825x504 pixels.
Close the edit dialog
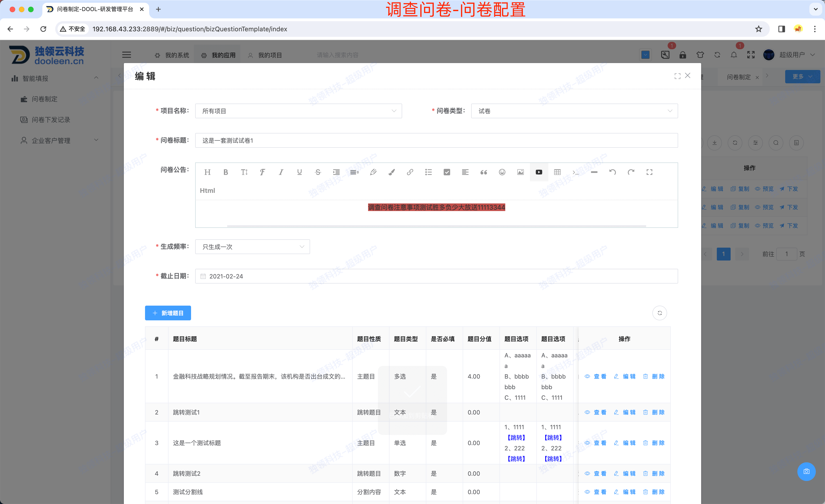[687, 76]
